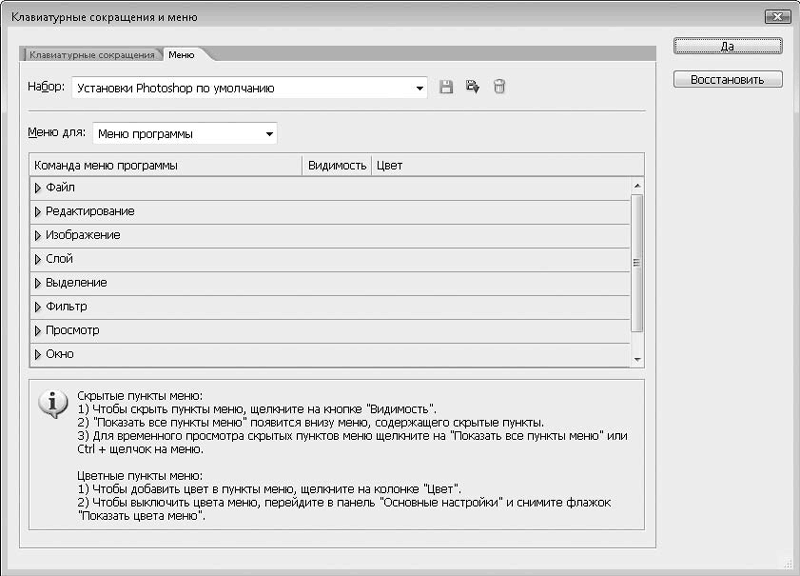Expand the Изображение menu group

38,236
